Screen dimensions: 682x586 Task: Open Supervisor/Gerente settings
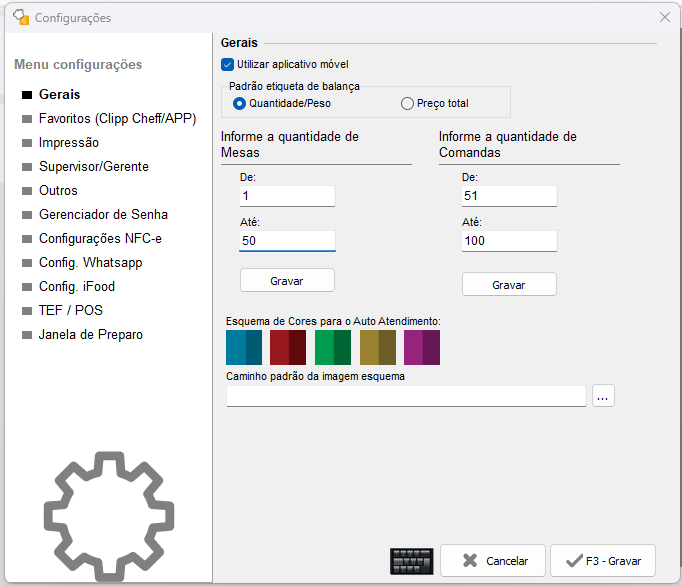click(x=93, y=166)
